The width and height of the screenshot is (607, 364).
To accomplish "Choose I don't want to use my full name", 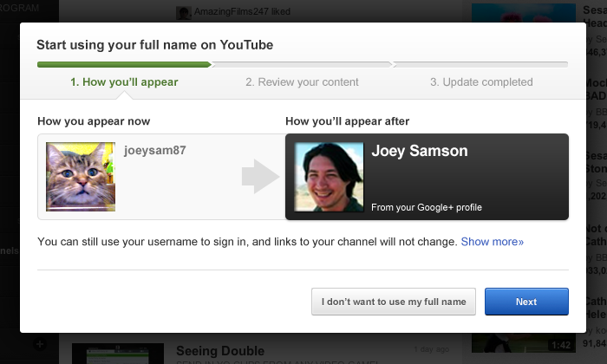I will click(x=394, y=302).
